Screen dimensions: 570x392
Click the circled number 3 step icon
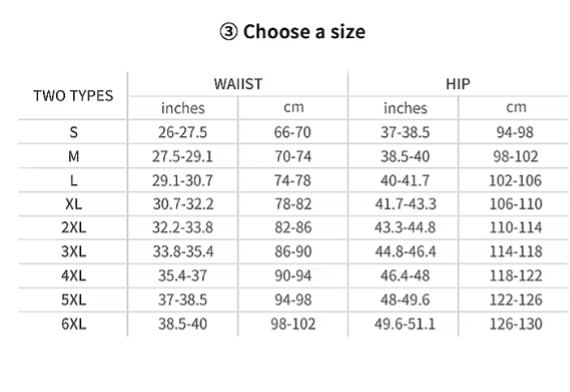228,32
